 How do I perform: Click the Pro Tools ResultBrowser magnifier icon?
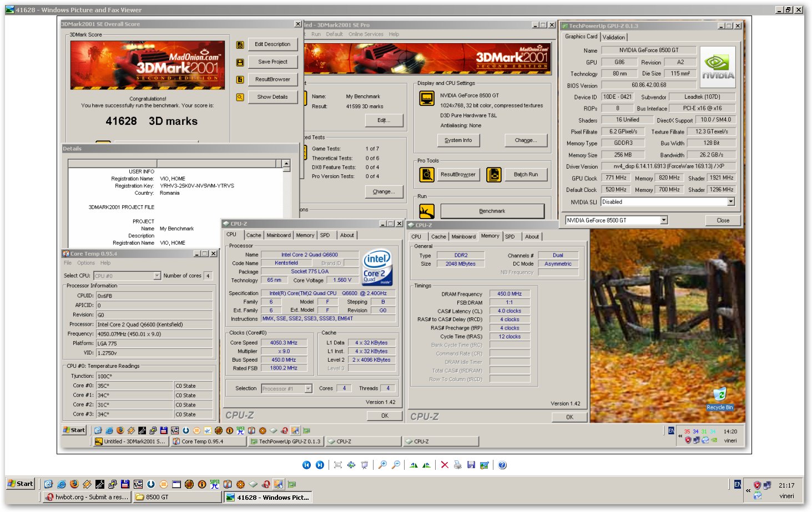coord(427,175)
